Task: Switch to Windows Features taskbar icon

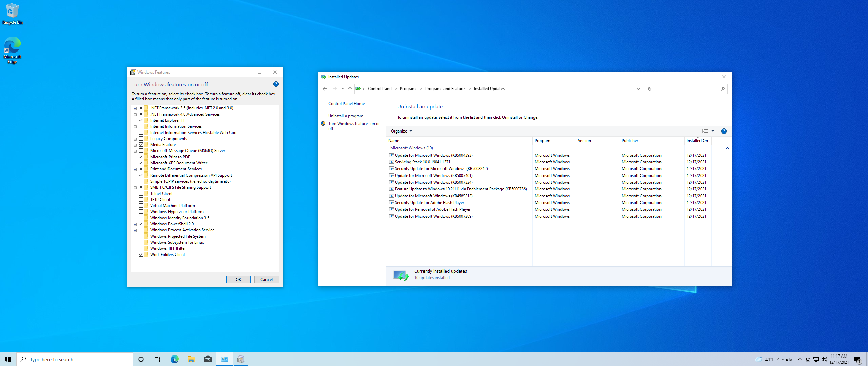Action: point(241,359)
